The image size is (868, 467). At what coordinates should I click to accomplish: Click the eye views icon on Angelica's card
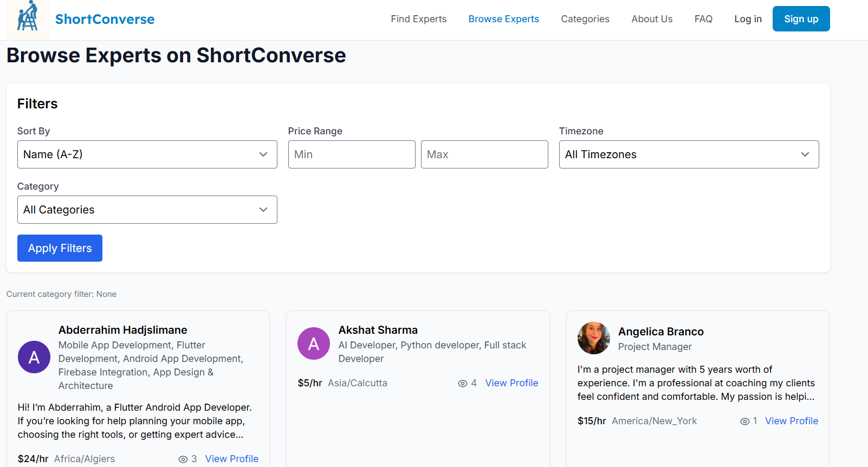tap(745, 421)
